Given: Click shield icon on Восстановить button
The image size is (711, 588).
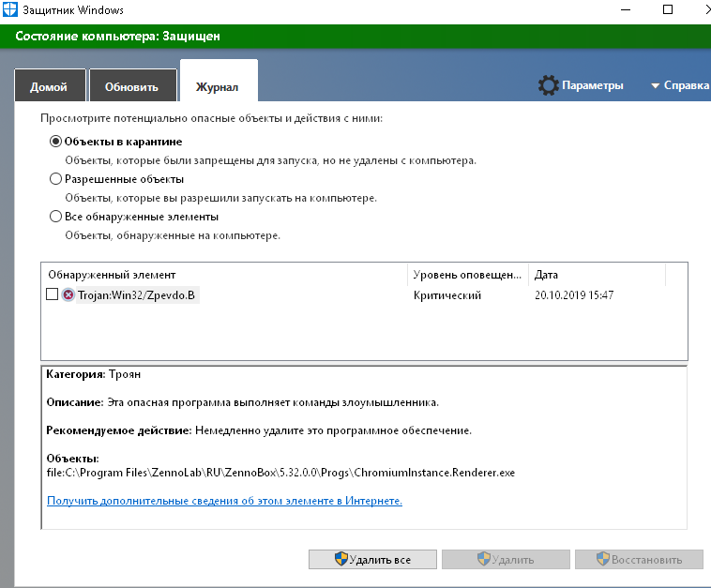Looking at the screenshot, I should click(602, 559).
